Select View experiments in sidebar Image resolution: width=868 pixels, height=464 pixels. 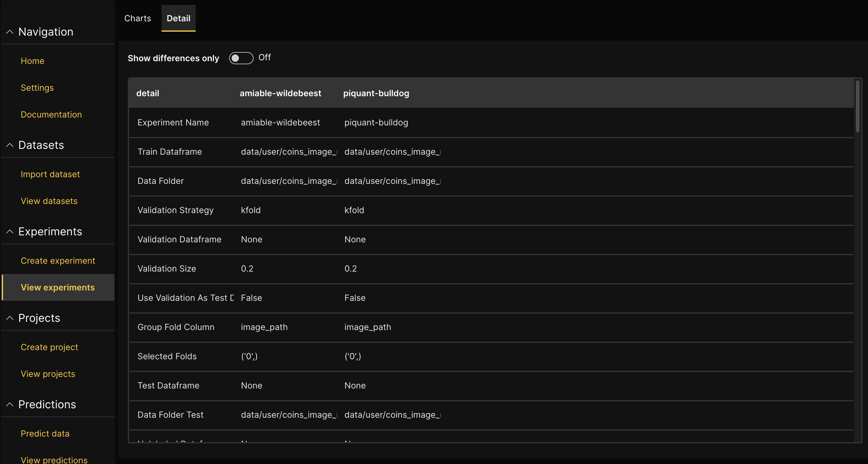coord(58,287)
